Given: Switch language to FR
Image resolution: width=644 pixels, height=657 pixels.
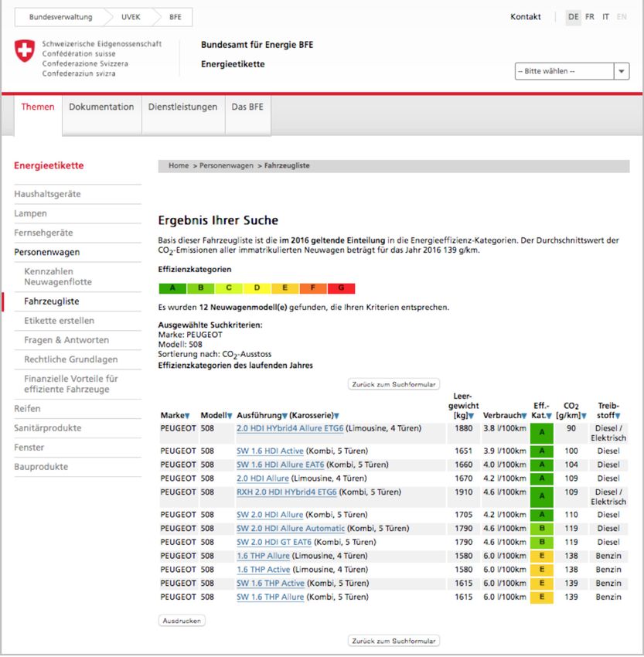Looking at the screenshot, I should 590,17.
